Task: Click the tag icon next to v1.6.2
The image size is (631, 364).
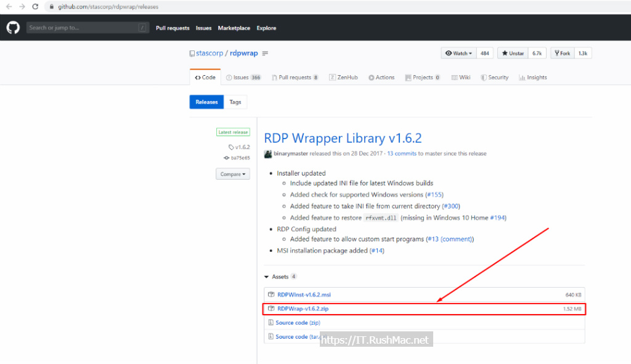Action: coord(231,147)
